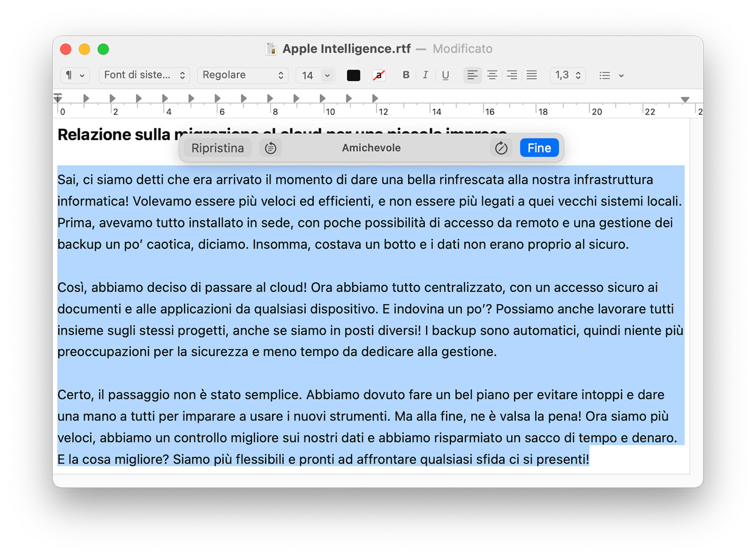Image resolution: width=756 pixels, height=557 pixels.
Task: Align text to the right
Action: pos(512,75)
